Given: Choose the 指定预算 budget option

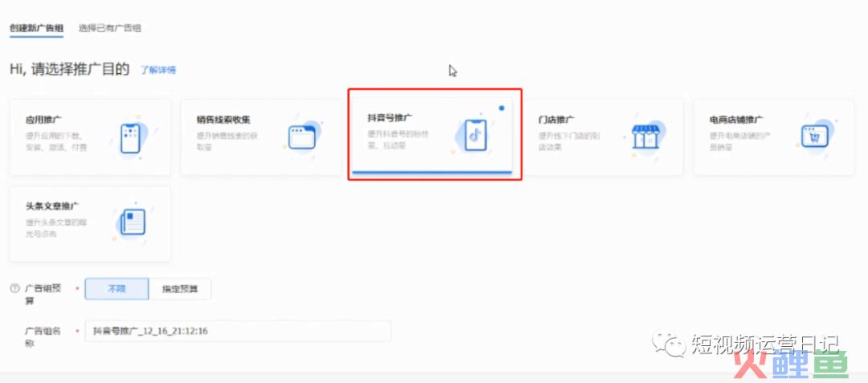Looking at the screenshot, I should [180, 289].
